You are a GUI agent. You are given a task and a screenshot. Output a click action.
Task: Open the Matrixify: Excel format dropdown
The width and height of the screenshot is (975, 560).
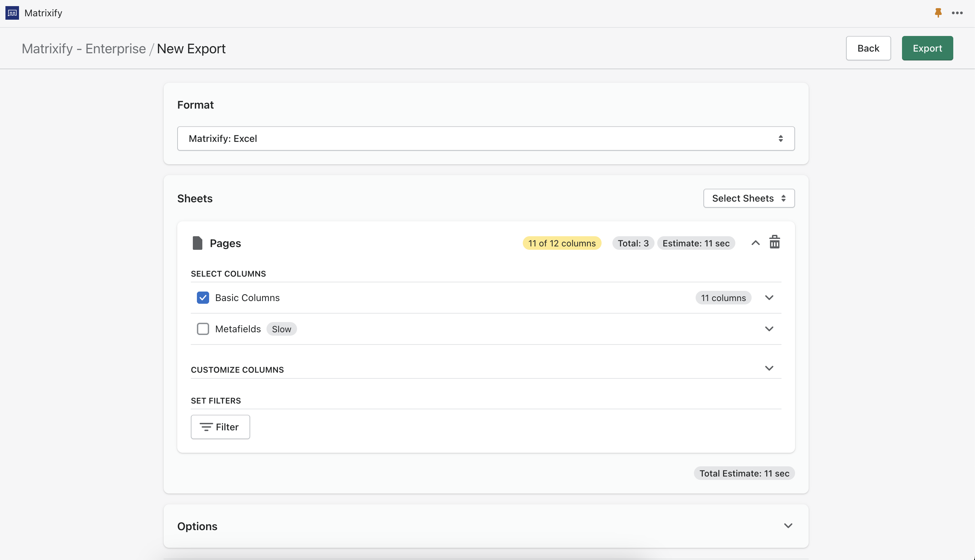(486, 138)
